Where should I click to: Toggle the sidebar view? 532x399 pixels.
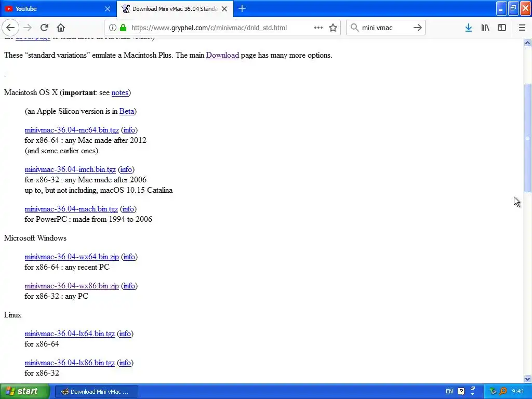(502, 28)
